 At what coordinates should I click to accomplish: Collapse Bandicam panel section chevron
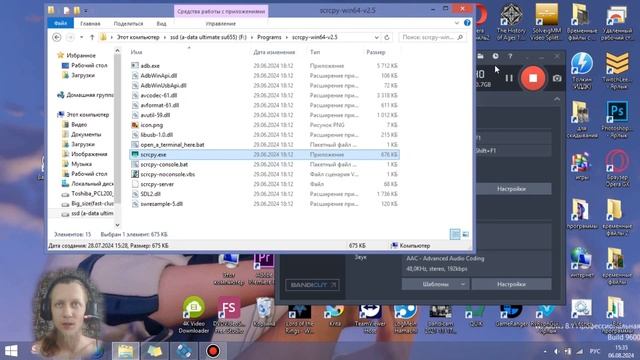click(557, 99)
